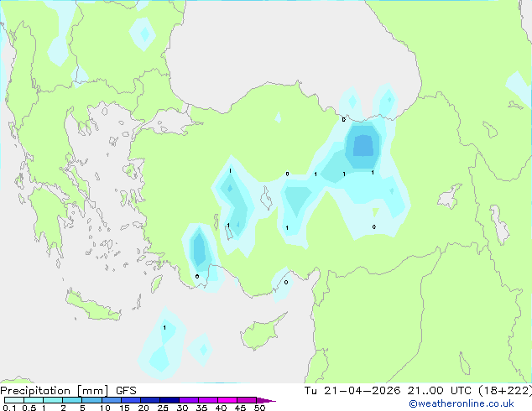The image size is (532, 411).
Task: Click the 'Tu 21-04-2026' date text
Action: (x=352, y=391)
